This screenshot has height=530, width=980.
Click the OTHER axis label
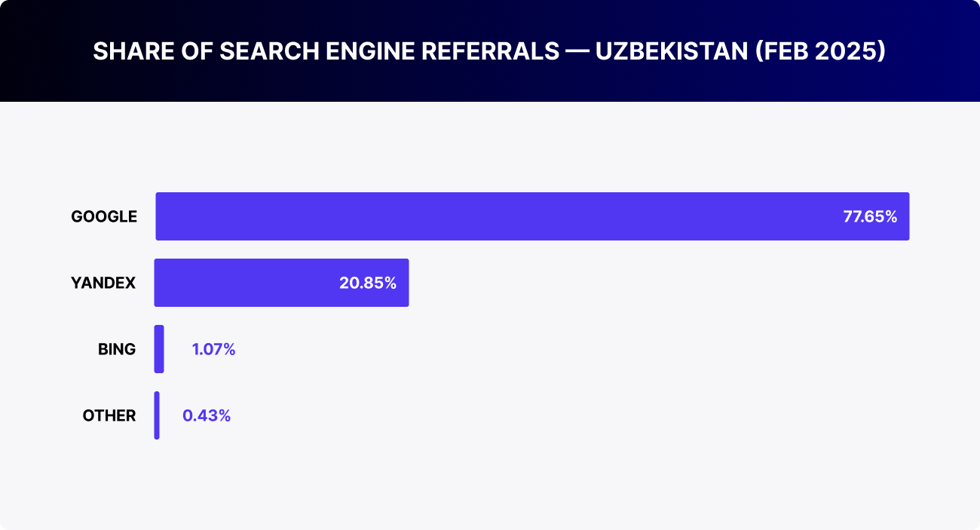109,416
